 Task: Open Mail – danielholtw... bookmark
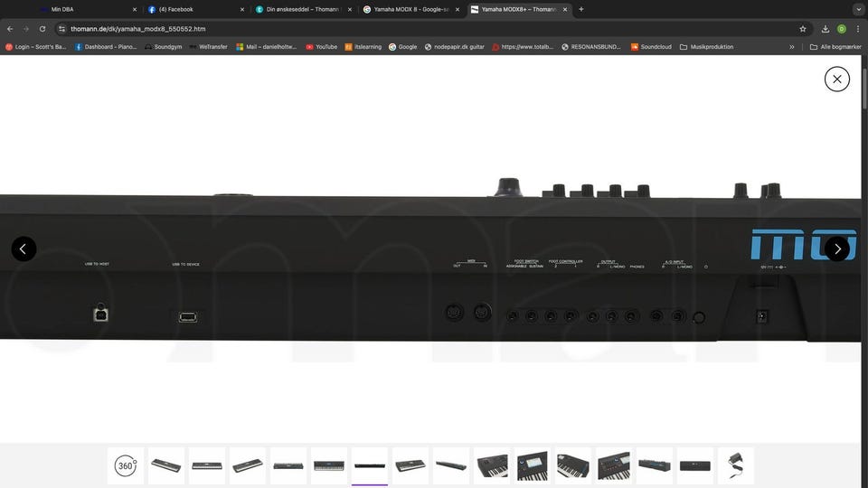[266, 47]
